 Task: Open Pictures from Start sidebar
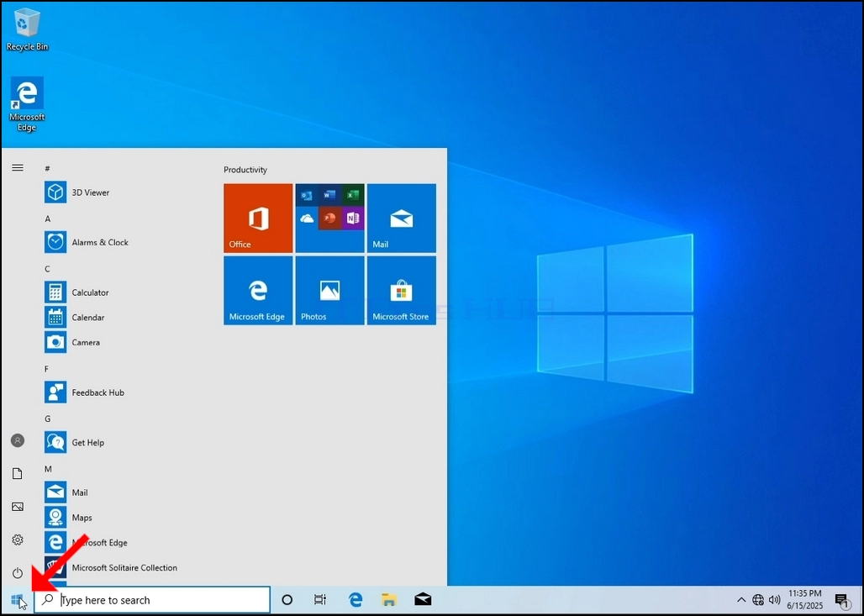click(x=18, y=507)
